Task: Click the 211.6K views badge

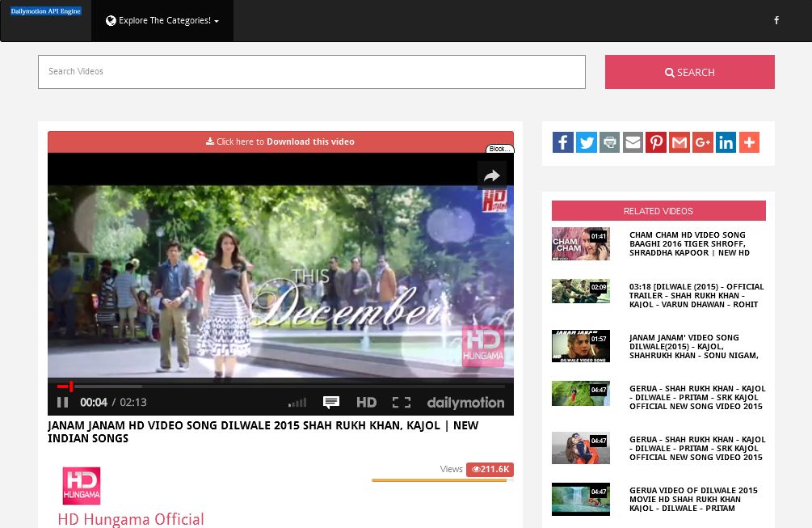Action: pyautogui.click(x=490, y=470)
